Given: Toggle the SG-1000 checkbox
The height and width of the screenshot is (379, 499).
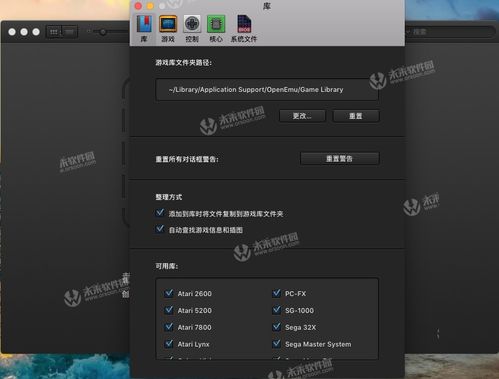Looking at the screenshot, I should pyautogui.click(x=276, y=310).
